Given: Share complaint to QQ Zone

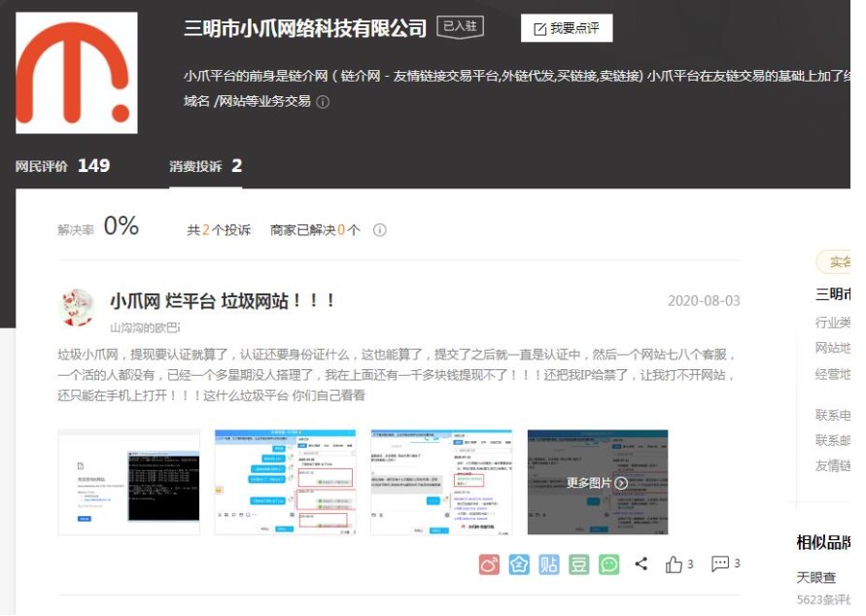Looking at the screenshot, I should coord(519,564).
